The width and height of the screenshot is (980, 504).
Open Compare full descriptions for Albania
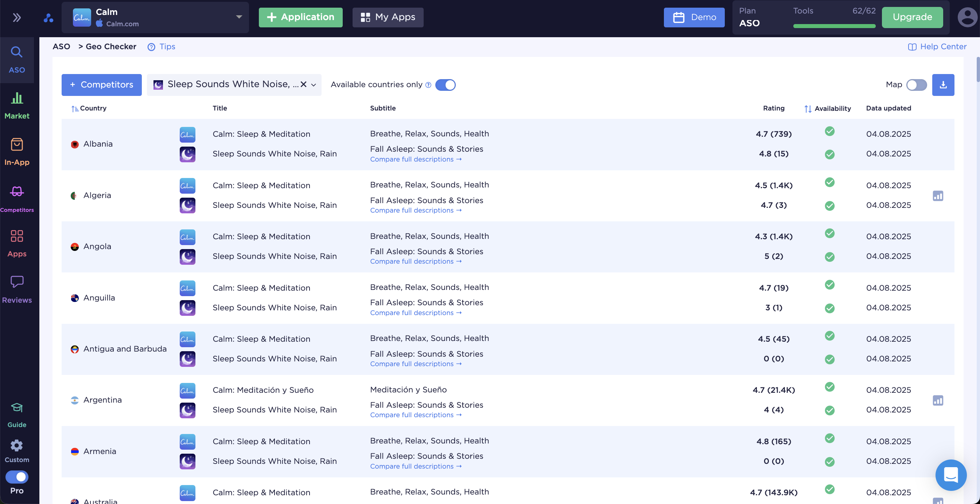(x=416, y=159)
